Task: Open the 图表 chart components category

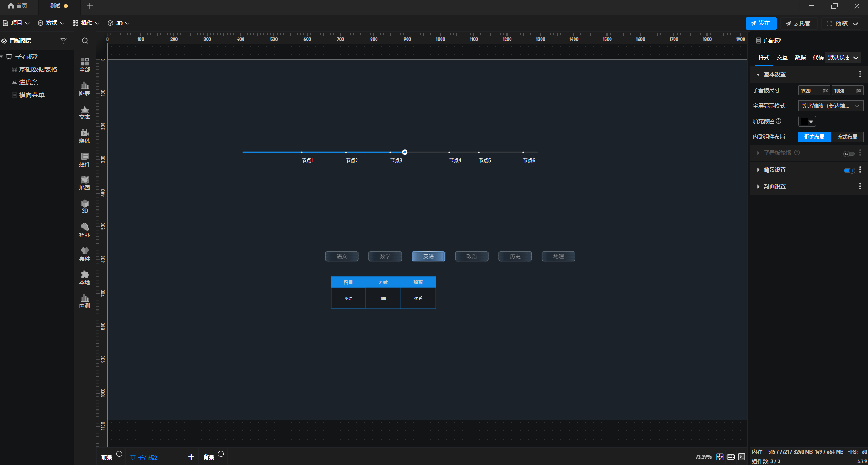Action: pyautogui.click(x=84, y=89)
